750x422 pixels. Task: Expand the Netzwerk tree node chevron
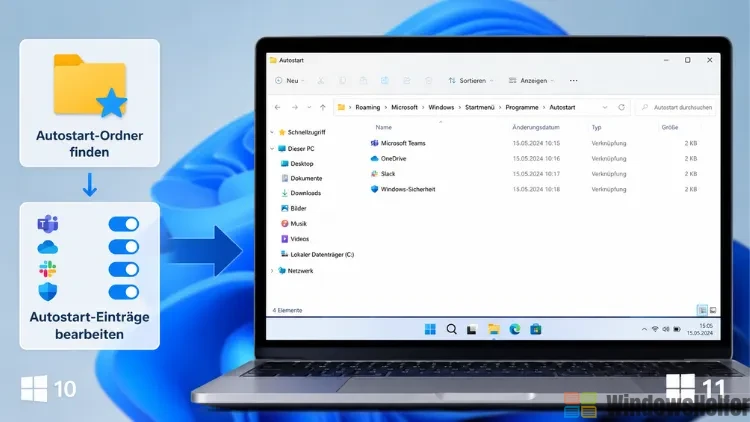tap(272, 271)
